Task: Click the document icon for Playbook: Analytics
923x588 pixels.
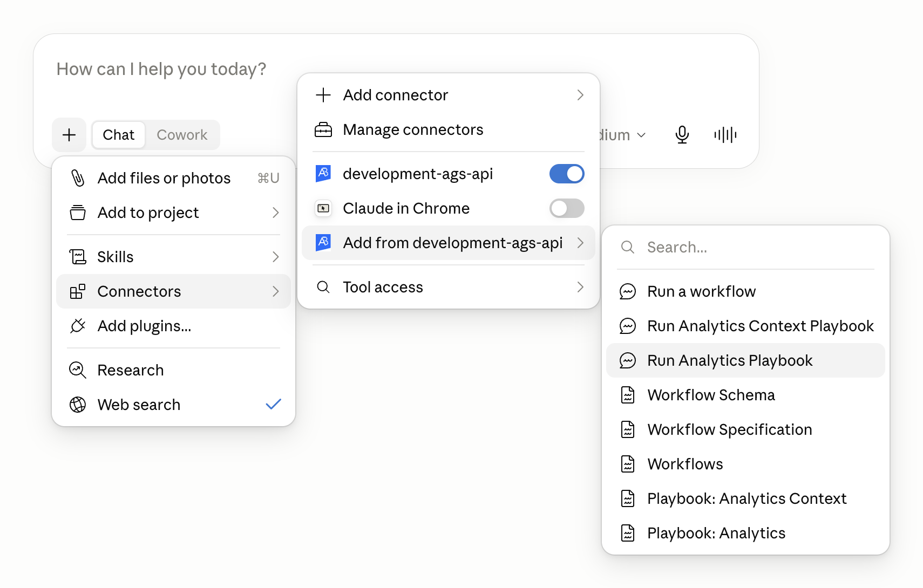Action: click(628, 533)
